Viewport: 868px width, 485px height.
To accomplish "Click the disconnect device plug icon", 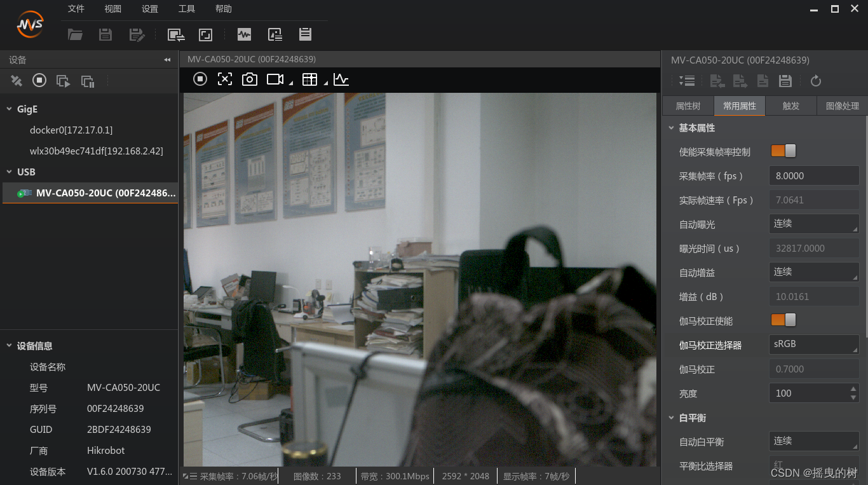I will (x=17, y=81).
